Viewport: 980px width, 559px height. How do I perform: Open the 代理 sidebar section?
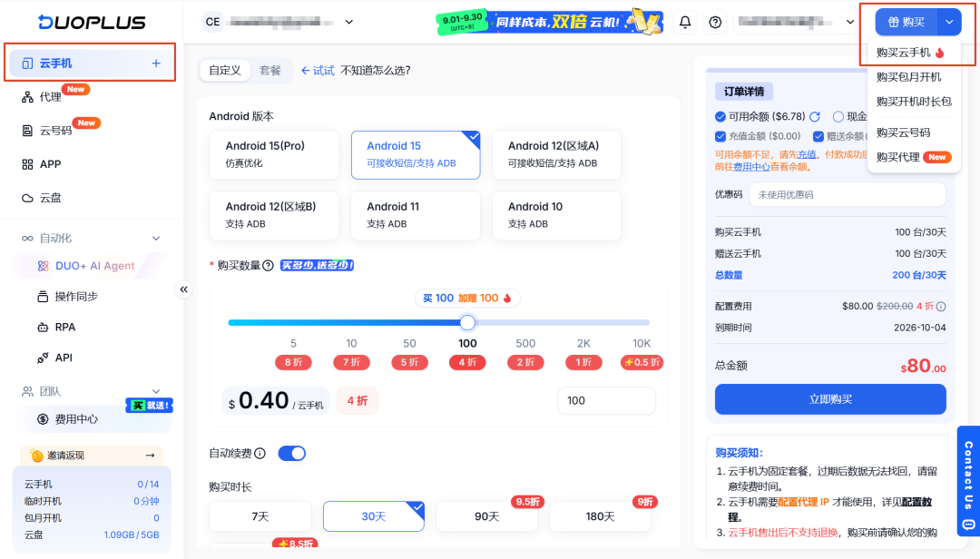pos(50,97)
